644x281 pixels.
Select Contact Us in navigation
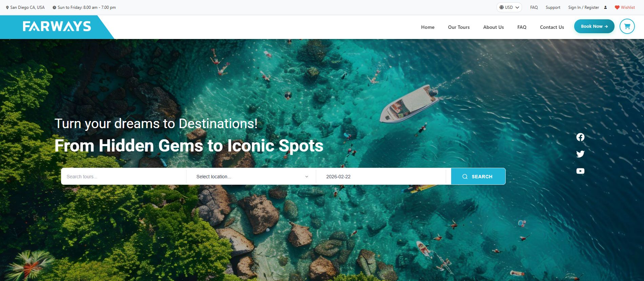[552, 27]
